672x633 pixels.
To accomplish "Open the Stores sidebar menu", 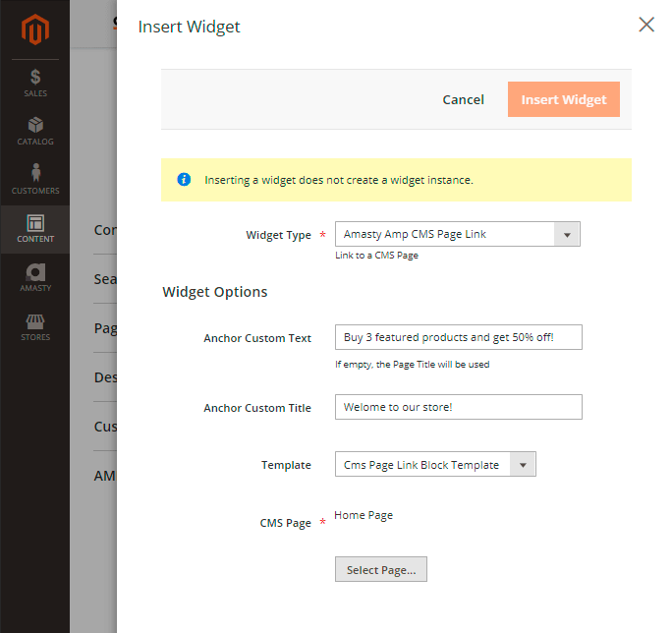I will pyautogui.click(x=35, y=327).
